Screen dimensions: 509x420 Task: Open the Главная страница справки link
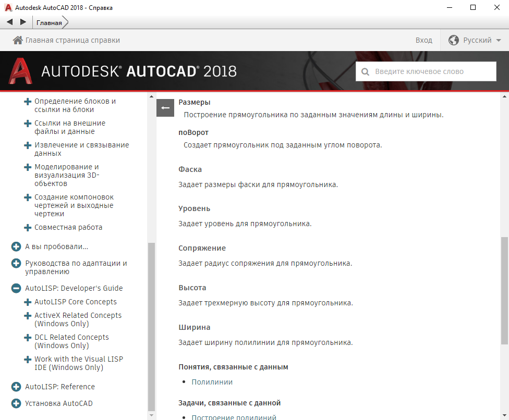click(72, 40)
